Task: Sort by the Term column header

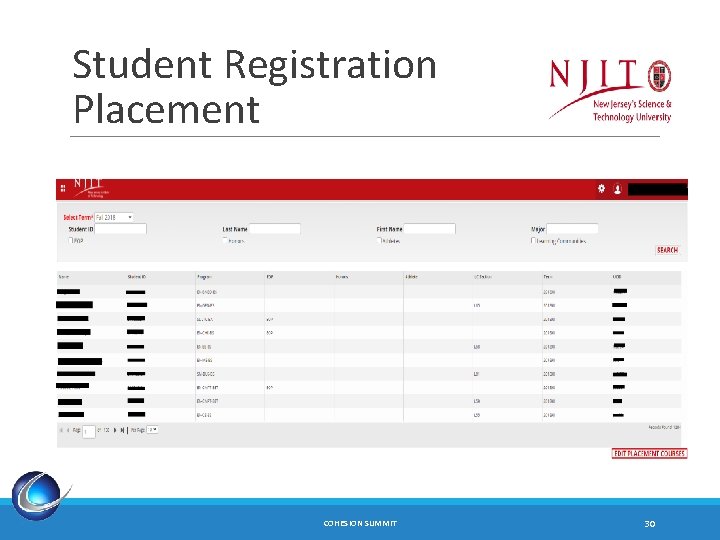Action: tap(548, 277)
